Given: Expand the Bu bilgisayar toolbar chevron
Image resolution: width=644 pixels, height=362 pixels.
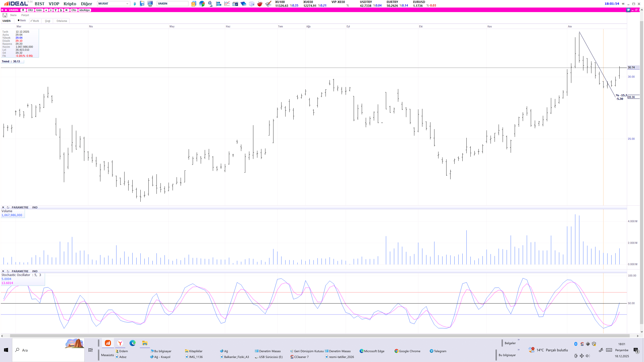Looking at the screenshot, I should [x=519, y=350].
